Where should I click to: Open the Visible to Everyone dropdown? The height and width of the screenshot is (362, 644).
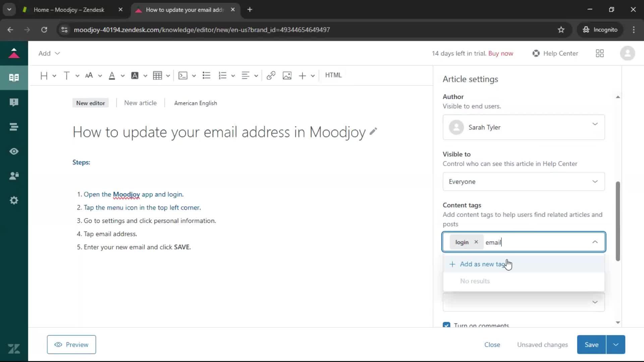click(x=524, y=181)
